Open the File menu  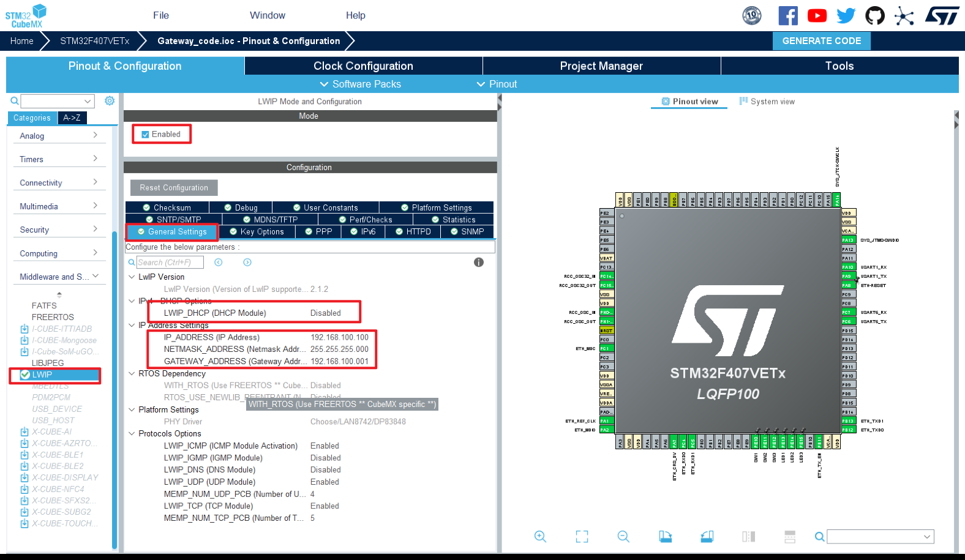pos(161,15)
